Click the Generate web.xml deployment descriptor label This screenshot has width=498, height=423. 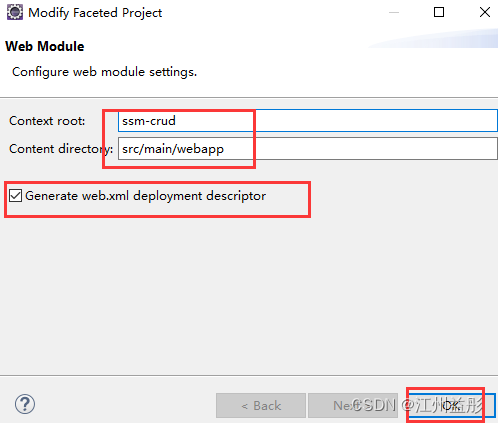[145, 196]
